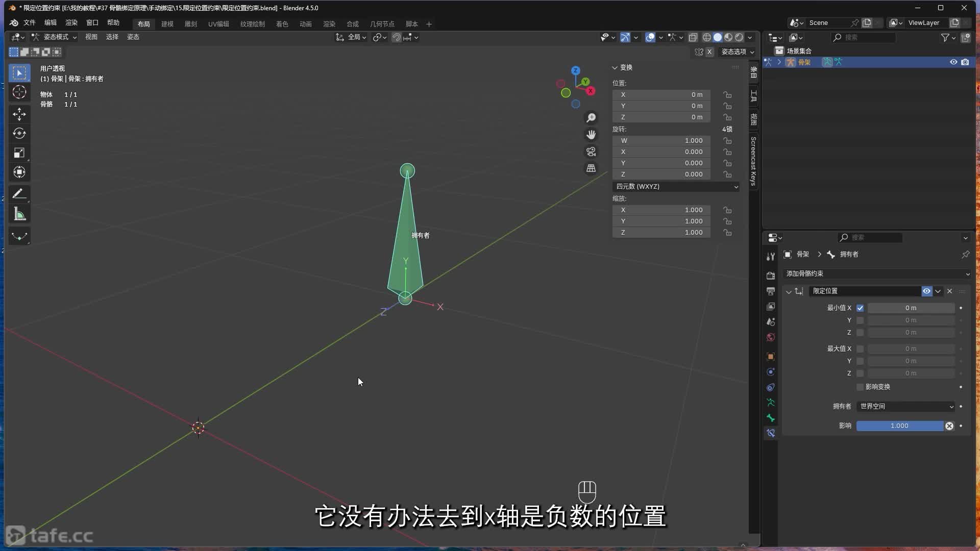
Task: Open the Object properties tab (orange square)
Action: click(x=771, y=356)
